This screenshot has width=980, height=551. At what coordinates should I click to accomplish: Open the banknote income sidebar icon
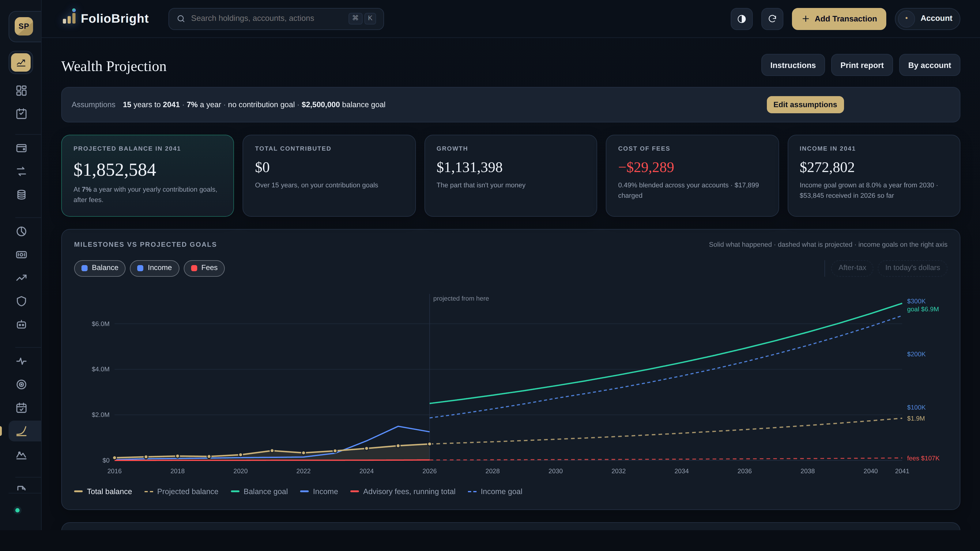tap(21, 255)
